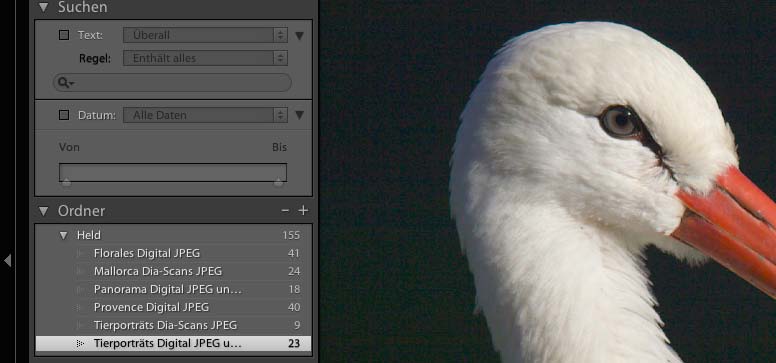Open the Regel 'Enthält alles' dropdown
The image size is (776, 363).
[x=205, y=58]
